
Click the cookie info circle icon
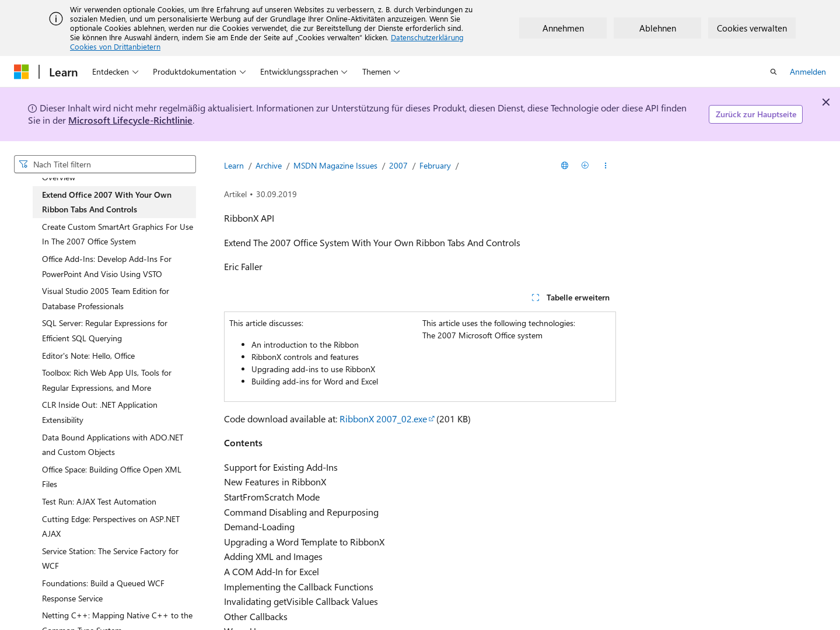[56, 19]
